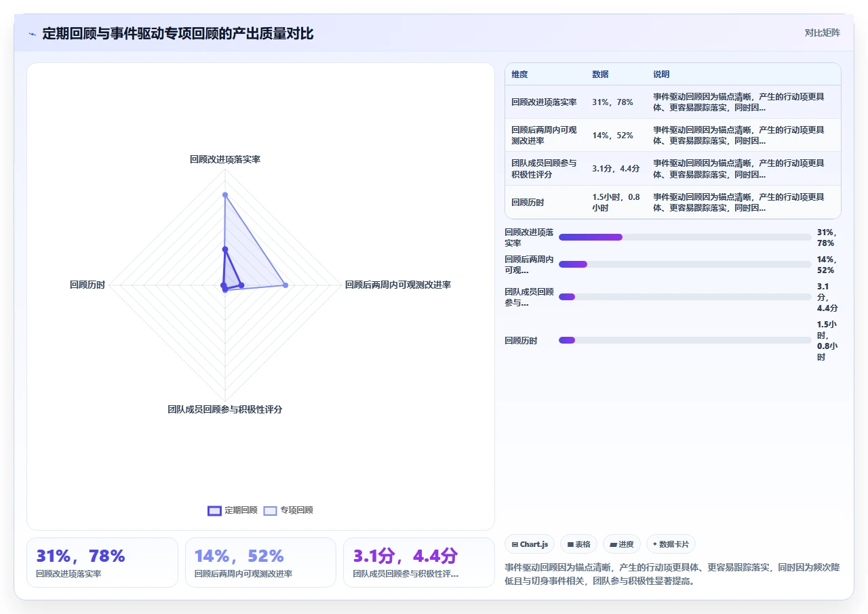Toggle 专项回顾 legend item in radar chart
Screen dimensions: 868x614
pos(288,510)
